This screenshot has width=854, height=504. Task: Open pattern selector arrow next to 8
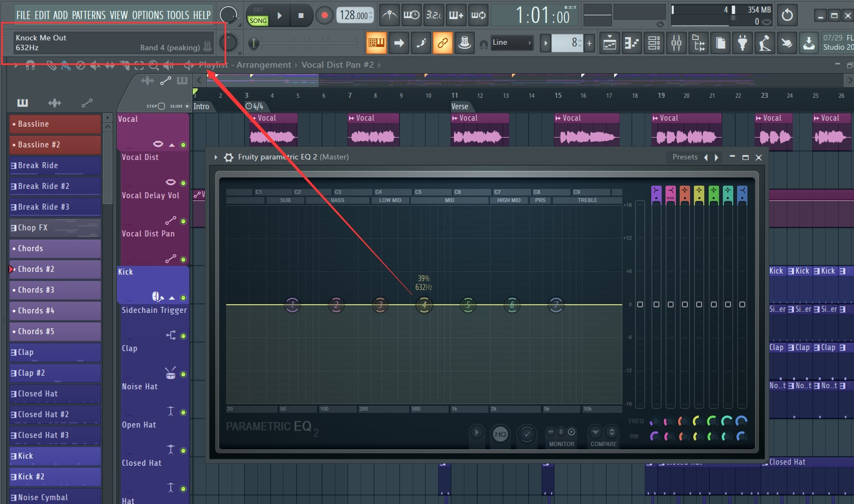pyautogui.click(x=545, y=43)
